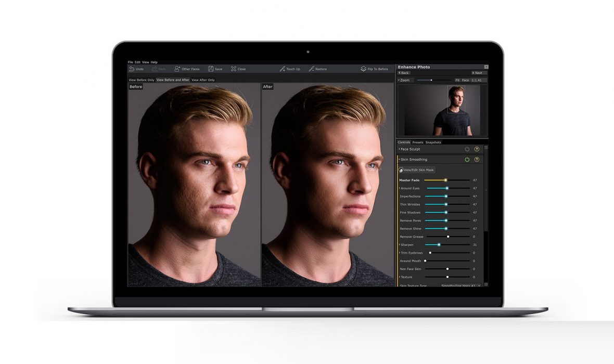Adjust the Master Fade slider
Viewport: 614px width, 364px height.
coord(445,180)
